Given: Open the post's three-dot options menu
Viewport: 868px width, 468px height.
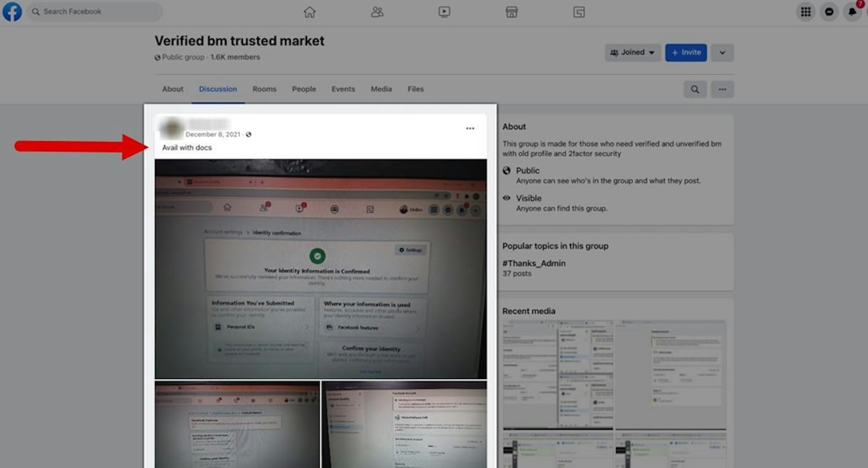Looking at the screenshot, I should click(470, 128).
